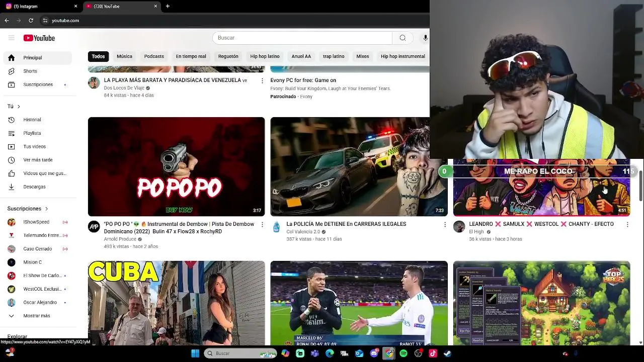Play the PO PO PO video thumbnail

176,167
